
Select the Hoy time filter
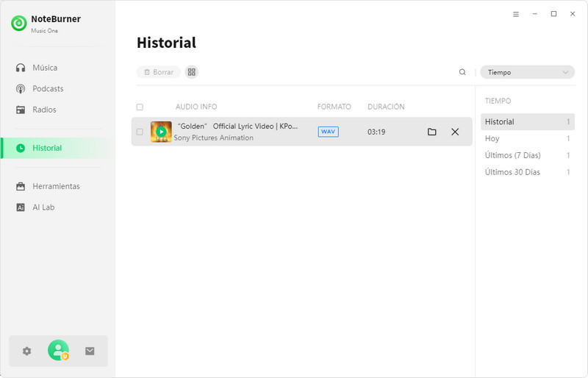tap(528, 138)
